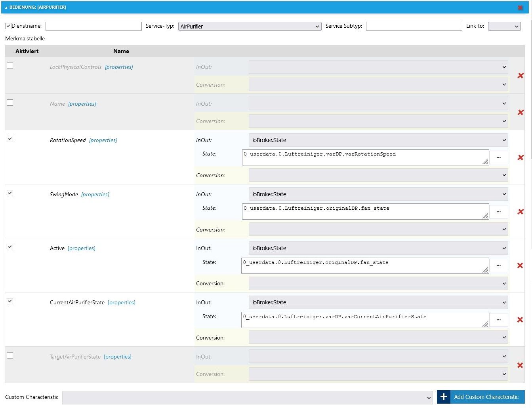Open Name characteristic properties link
The height and width of the screenshot is (408, 532).
(82, 104)
